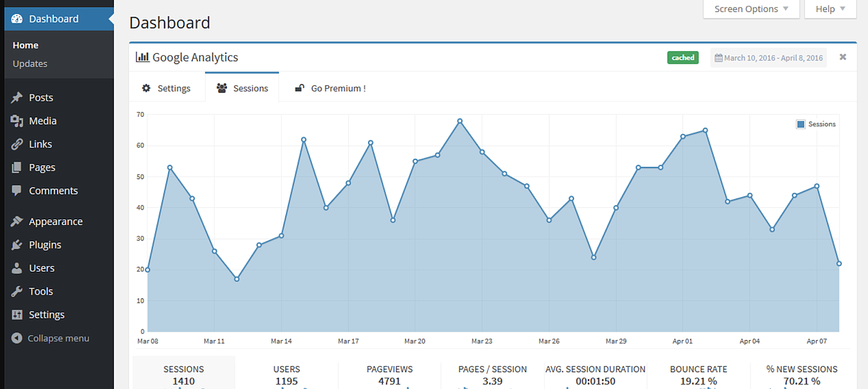This screenshot has width=868, height=389.
Task: Click the Posts pushpin icon
Action: pyautogui.click(x=17, y=98)
